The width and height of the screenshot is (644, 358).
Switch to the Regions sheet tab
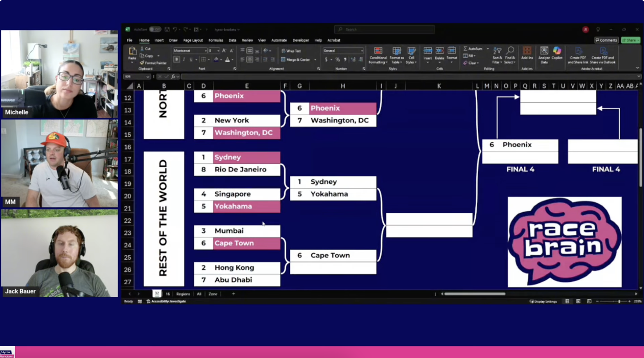(x=183, y=294)
